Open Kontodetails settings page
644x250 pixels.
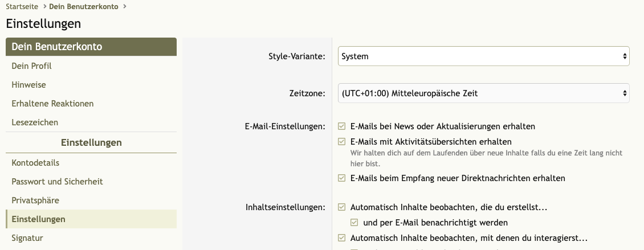click(x=35, y=163)
